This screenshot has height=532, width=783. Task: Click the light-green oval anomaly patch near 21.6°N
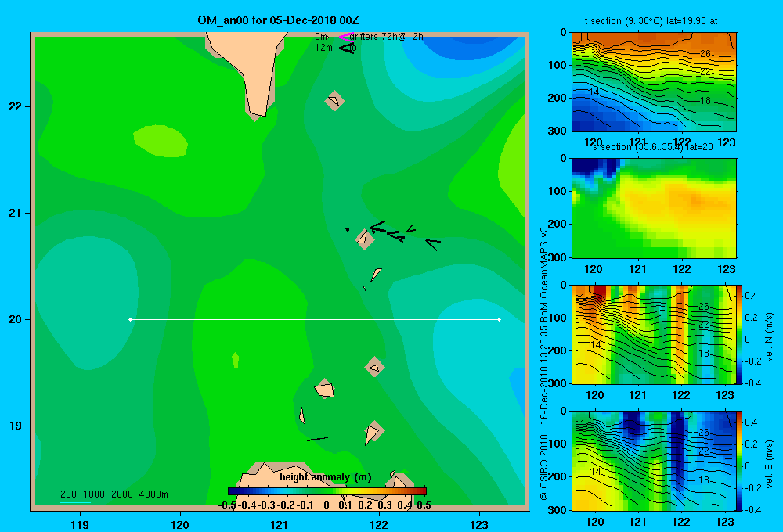(x=161, y=142)
